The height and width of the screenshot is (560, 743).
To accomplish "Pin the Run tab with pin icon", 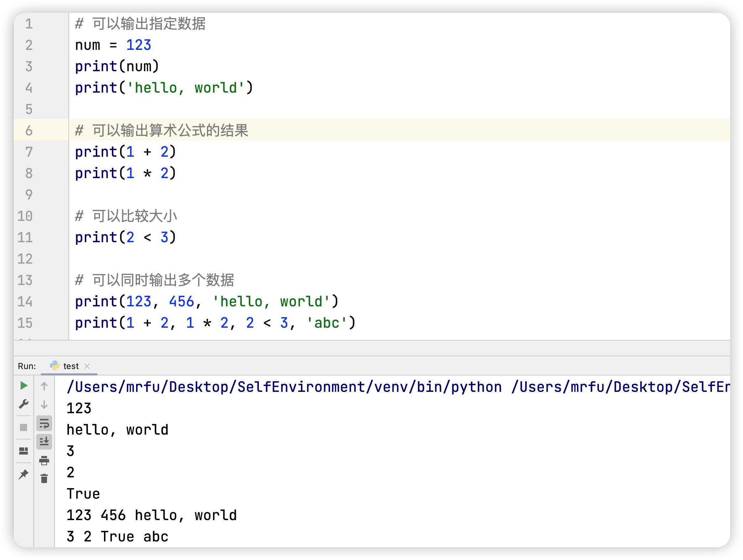I will coord(24,475).
